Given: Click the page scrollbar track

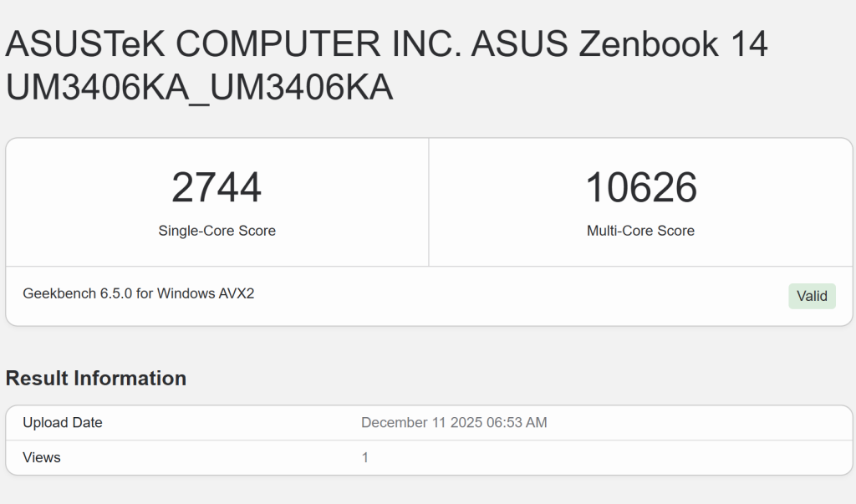Looking at the screenshot, I should [x=852, y=251].
